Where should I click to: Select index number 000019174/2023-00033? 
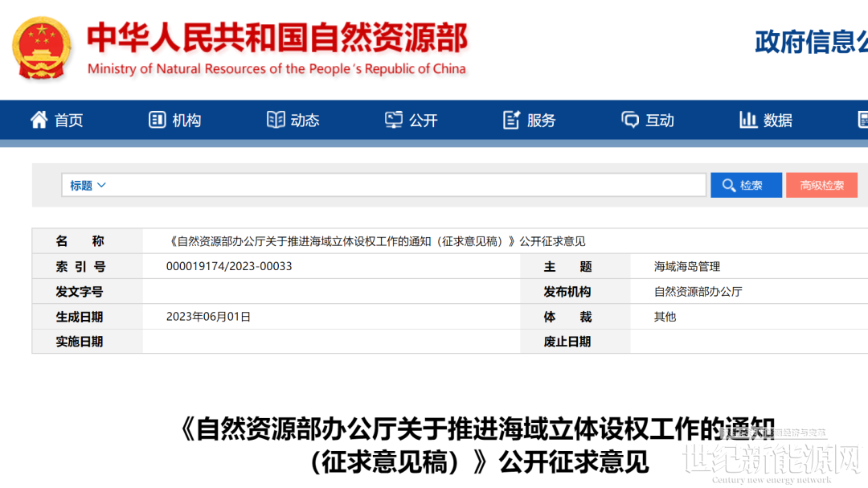click(229, 266)
